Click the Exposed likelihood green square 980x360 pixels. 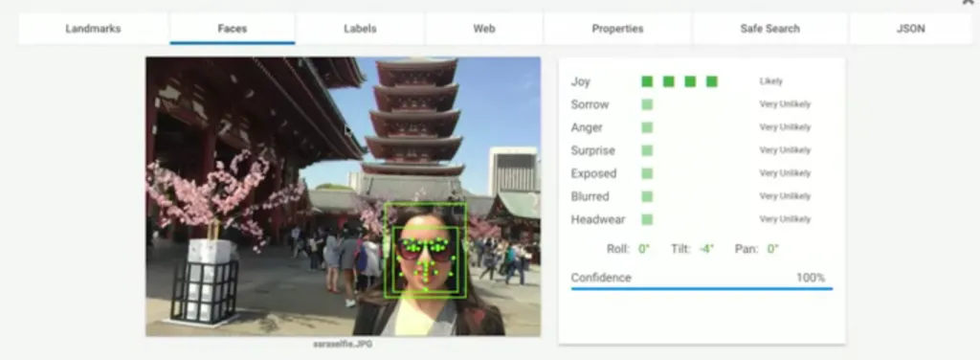(x=647, y=173)
